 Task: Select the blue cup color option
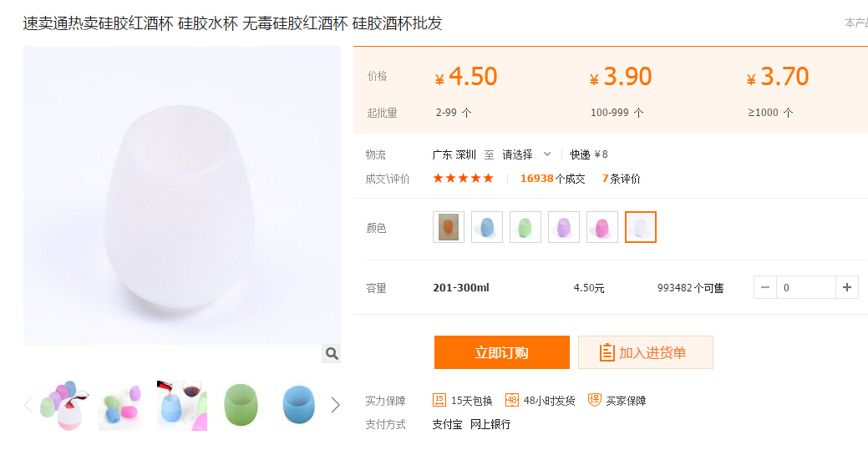[x=487, y=227]
